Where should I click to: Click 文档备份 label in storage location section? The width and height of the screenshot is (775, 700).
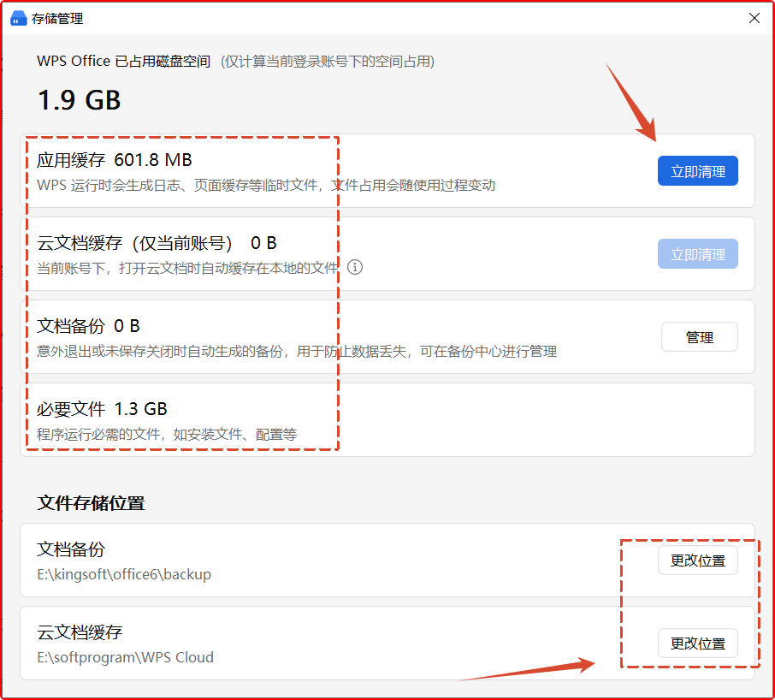pyautogui.click(x=71, y=549)
